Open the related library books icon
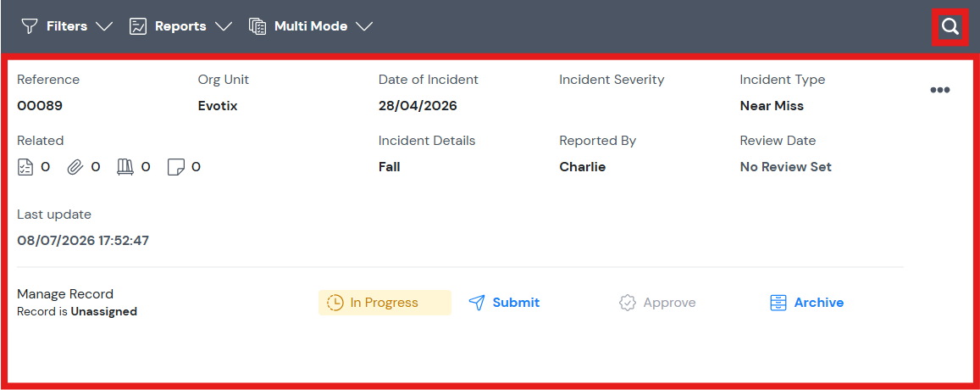The image size is (980, 390). [x=125, y=167]
